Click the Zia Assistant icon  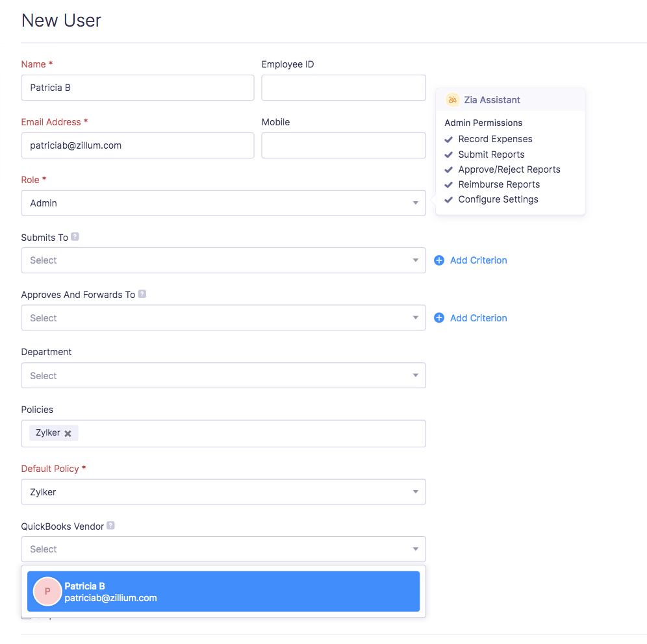click(x=452, y=100)
